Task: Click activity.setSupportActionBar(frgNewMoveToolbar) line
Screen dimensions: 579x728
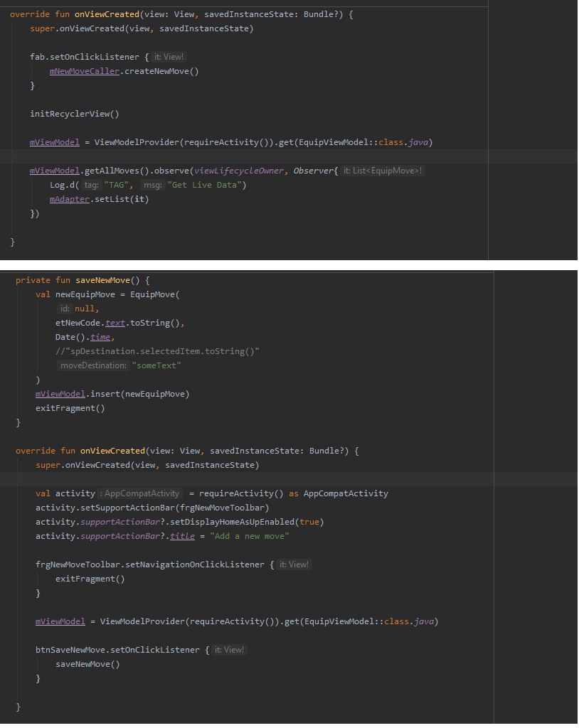Action: [x=152, y=508]
